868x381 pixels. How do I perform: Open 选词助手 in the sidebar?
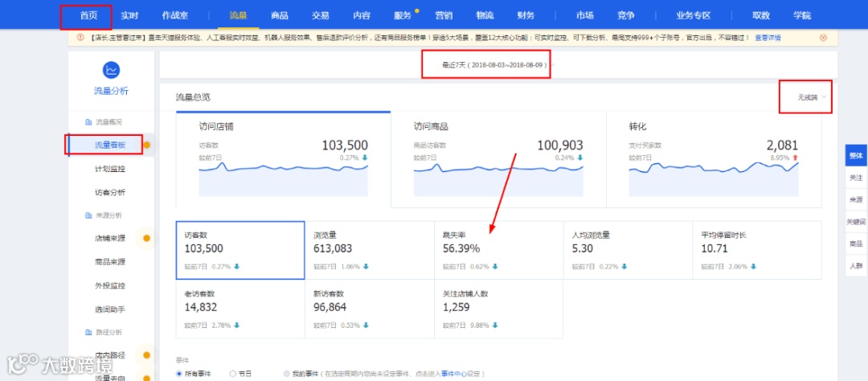click(x=110, y=309)
